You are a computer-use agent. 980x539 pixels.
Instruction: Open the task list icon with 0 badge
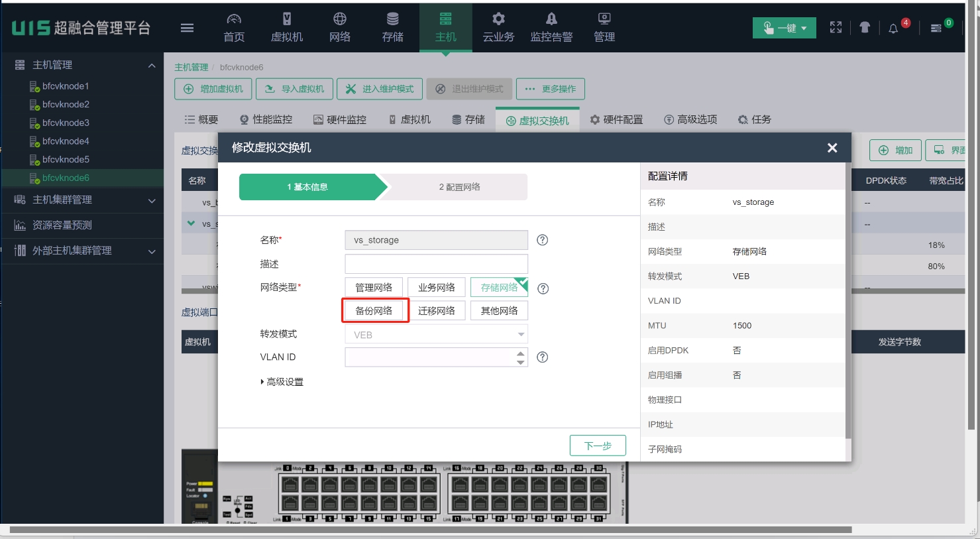[x=936, y=28]
